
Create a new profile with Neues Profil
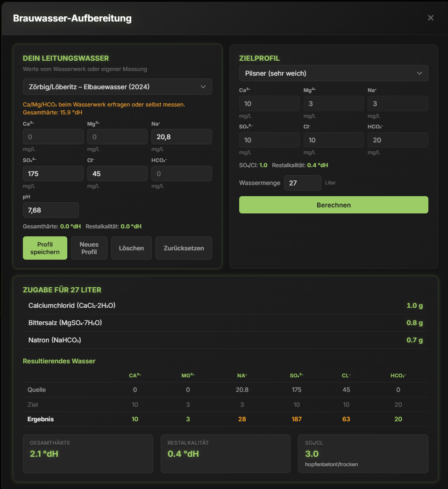coord(89,248)
